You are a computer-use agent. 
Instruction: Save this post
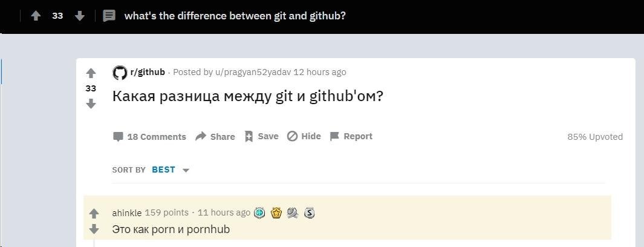(261, 136)
